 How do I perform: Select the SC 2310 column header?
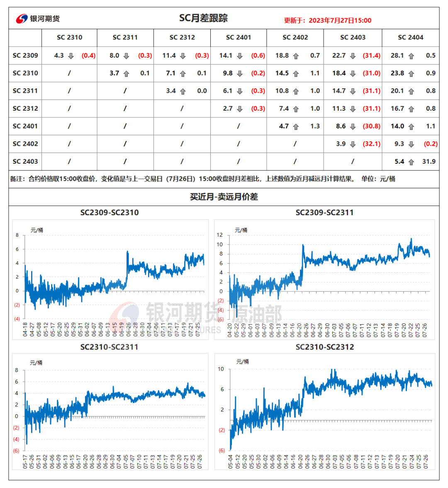point(69,37)
